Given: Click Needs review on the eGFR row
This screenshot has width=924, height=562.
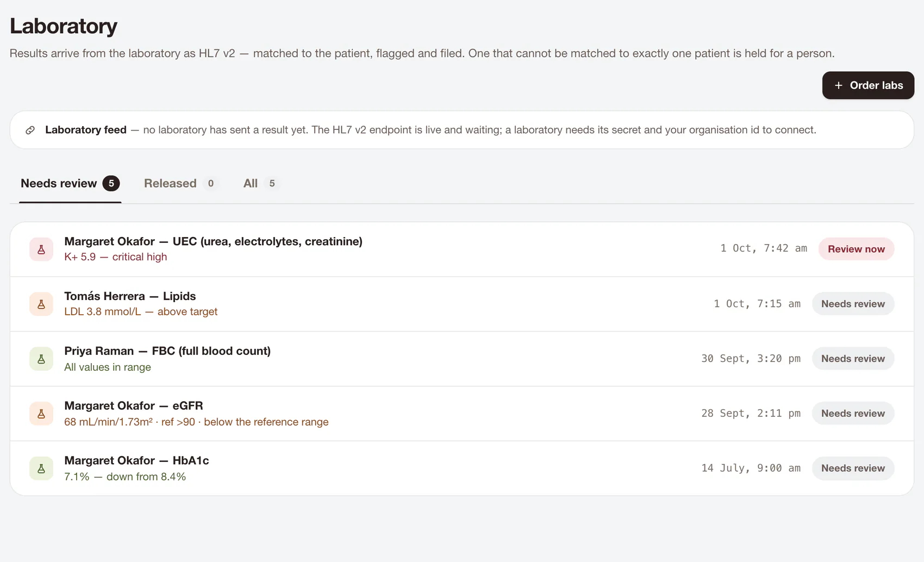Looking at the screenshot, I should (x=853, y=414).
